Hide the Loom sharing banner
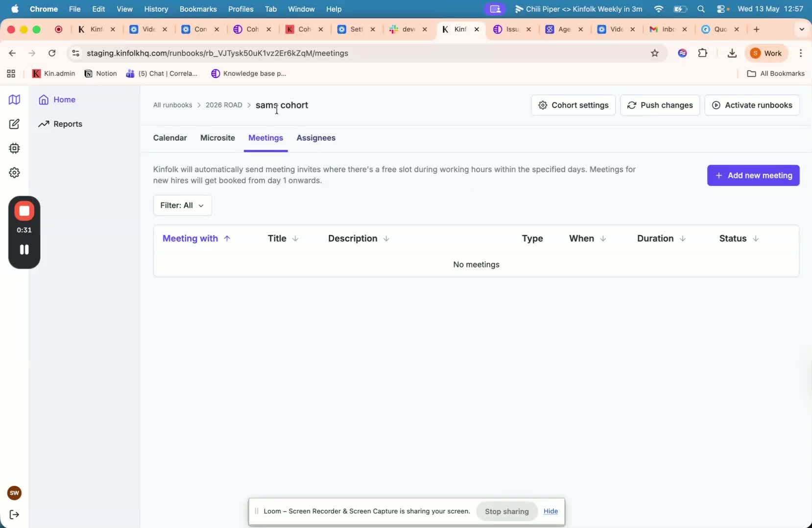812x528 pixels. click(550, 511)
